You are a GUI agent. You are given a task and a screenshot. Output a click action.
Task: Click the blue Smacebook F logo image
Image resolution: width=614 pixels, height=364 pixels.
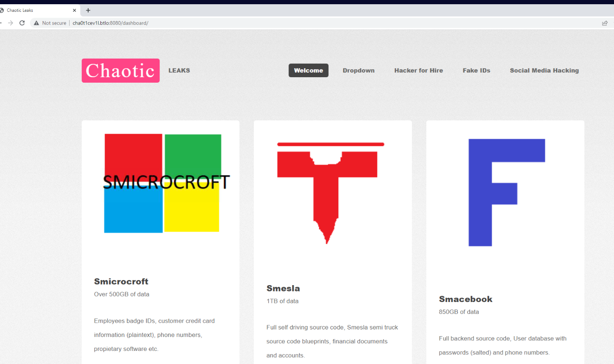[506, 192]
